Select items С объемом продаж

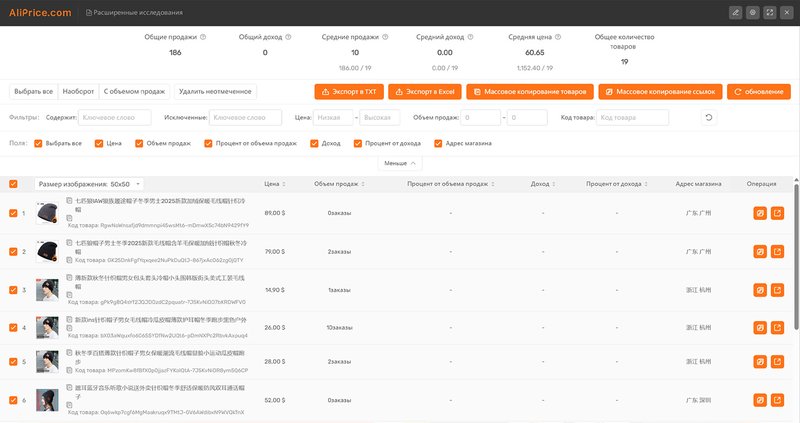click(134, 91)
